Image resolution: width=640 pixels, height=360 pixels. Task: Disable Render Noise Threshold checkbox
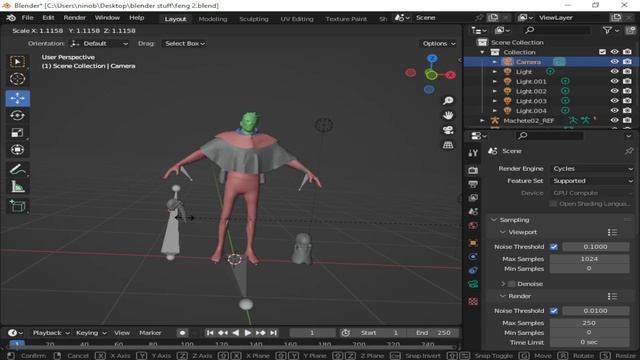[554, 311]
